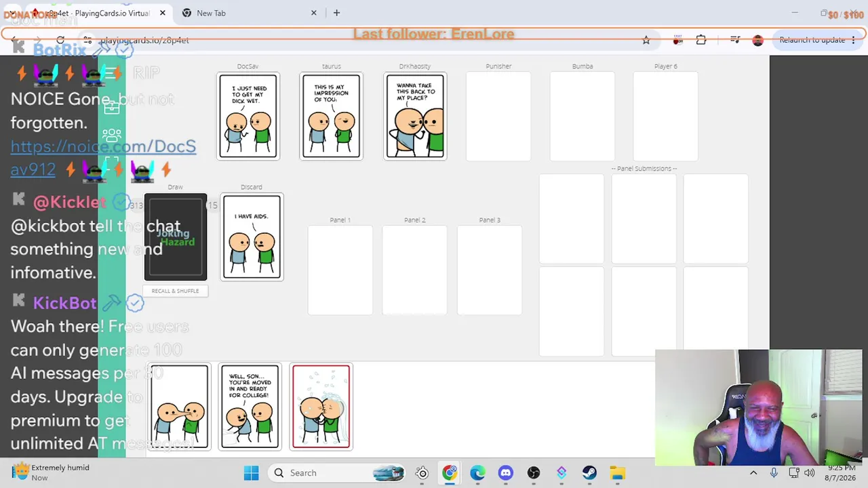
Task: Open File Explorer from the taskbar
Action: (617, 473)
